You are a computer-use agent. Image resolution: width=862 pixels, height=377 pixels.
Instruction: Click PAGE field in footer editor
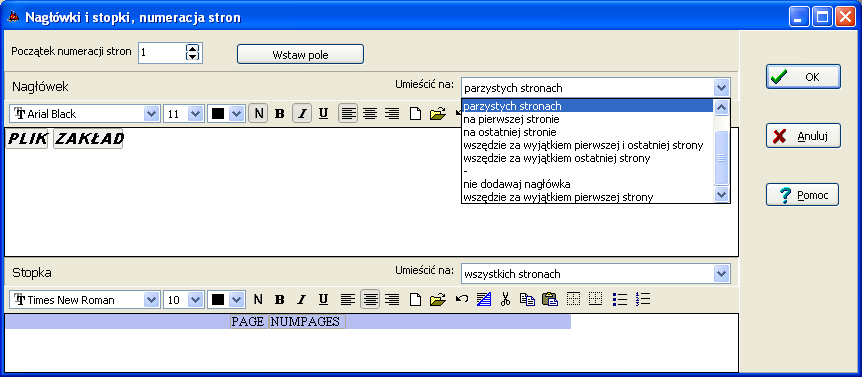[x=249, y=321]
